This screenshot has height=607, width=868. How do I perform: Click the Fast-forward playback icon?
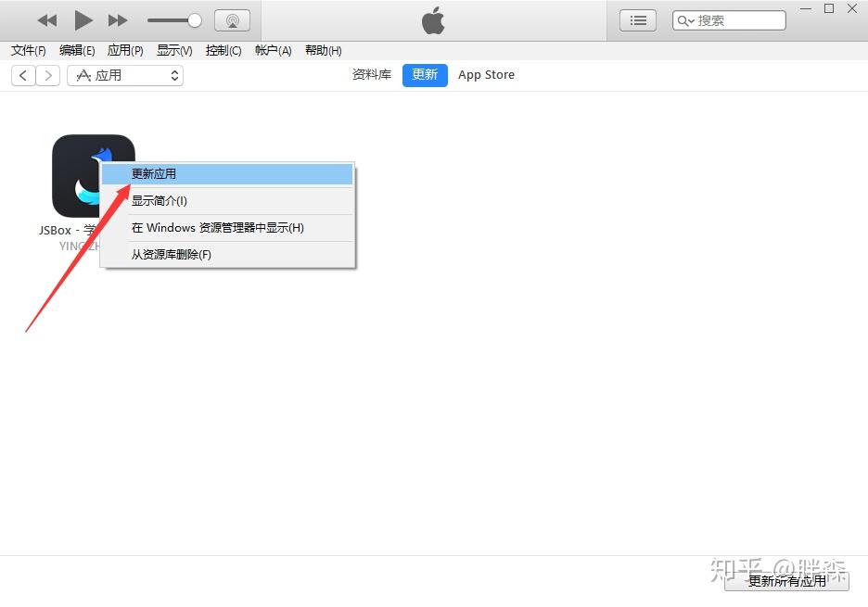[119, 19]
